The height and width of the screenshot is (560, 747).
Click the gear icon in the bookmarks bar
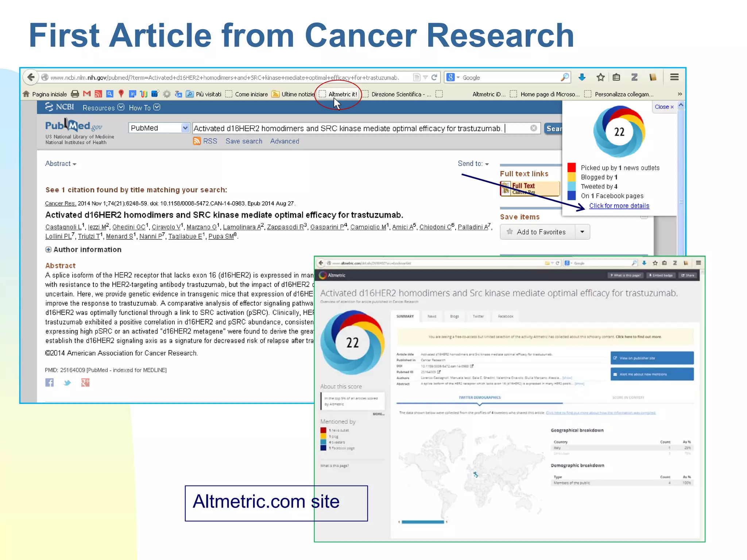click(x=167, y=94)
